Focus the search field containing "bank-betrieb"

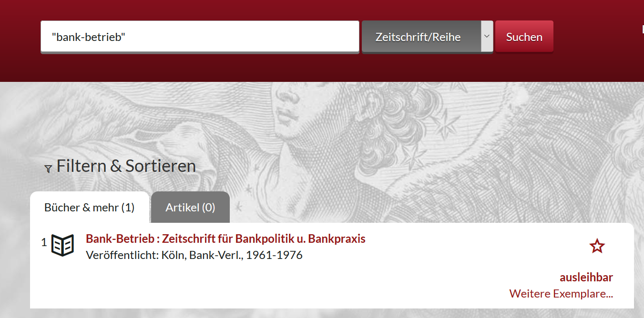(x=200, y=37)
